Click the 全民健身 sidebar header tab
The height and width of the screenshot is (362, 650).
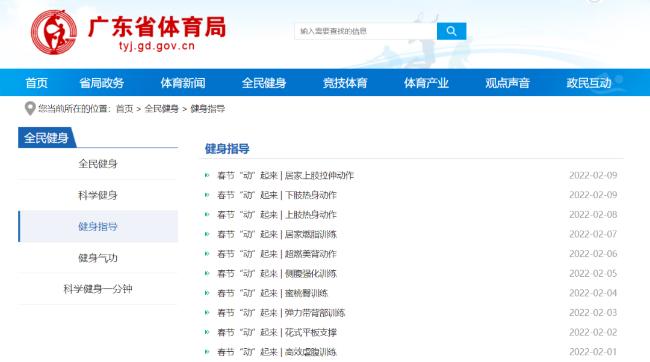click(46, 138)
